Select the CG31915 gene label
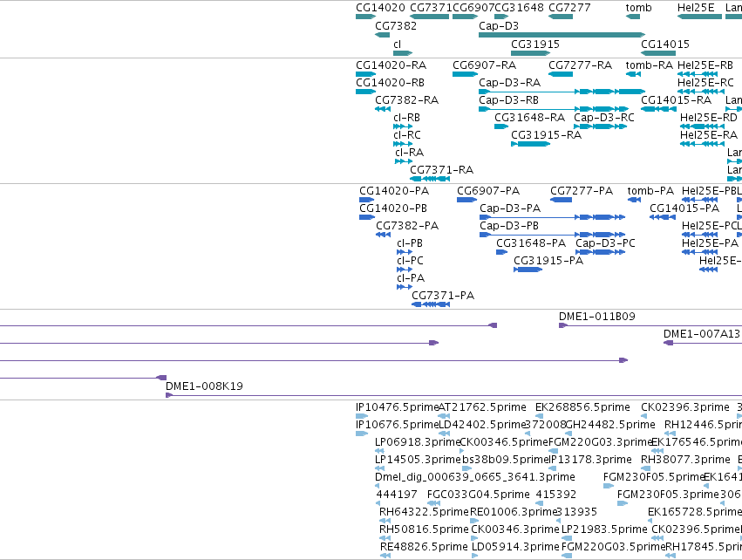This screenshot has height=560, width=742. click(x=535, y=44)
